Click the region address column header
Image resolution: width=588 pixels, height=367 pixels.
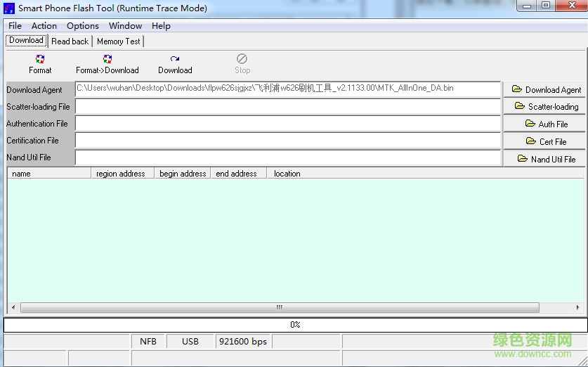click(x=122, y=174)
